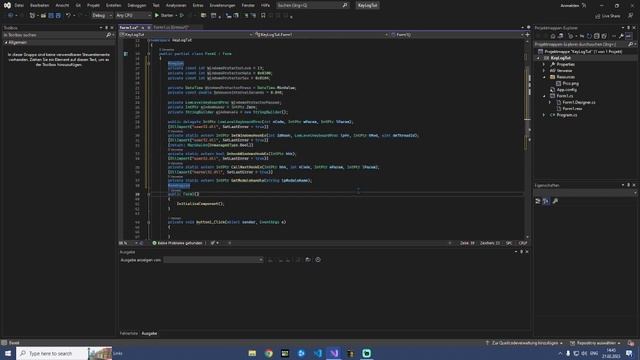Open the Bearbeiten menu
Viewport: 640px width, 360px height.
pyautogui.click(x=39, y=5)
